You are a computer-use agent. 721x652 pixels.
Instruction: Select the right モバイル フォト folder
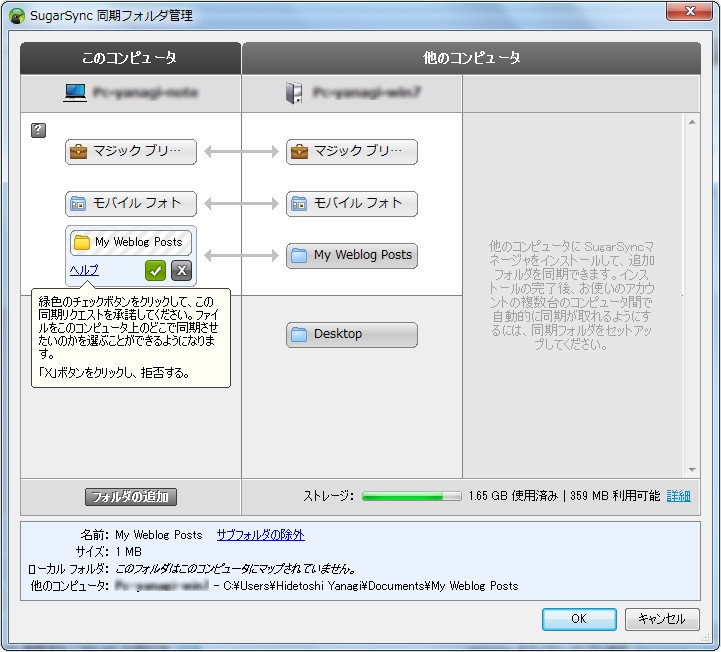click(x=352, y=203)
